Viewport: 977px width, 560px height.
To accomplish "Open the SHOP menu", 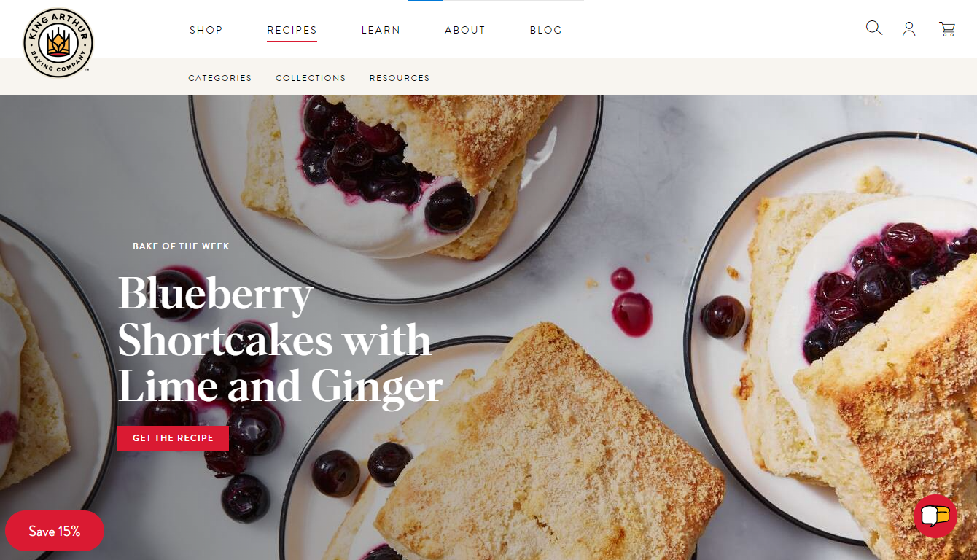I will pyautogui.click(x=206, y=30).
